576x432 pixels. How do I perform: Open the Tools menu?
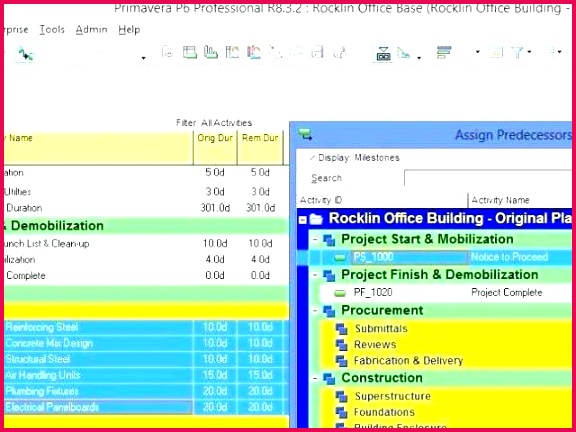pyautogui.click(x=52, y=29)
